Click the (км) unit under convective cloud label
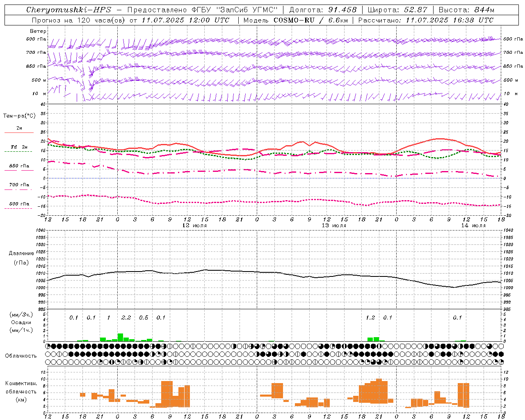Viewport: 525px width, 420px height. point(21,399)
